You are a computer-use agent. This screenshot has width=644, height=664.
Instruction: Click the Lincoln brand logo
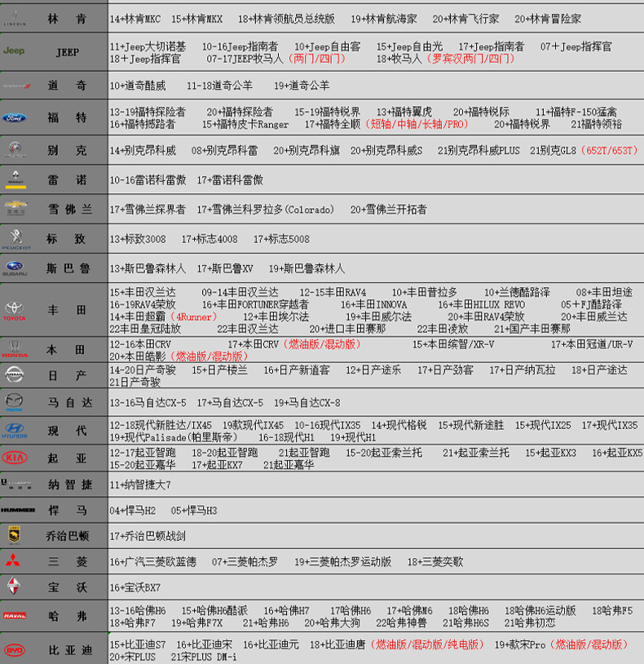15,18
